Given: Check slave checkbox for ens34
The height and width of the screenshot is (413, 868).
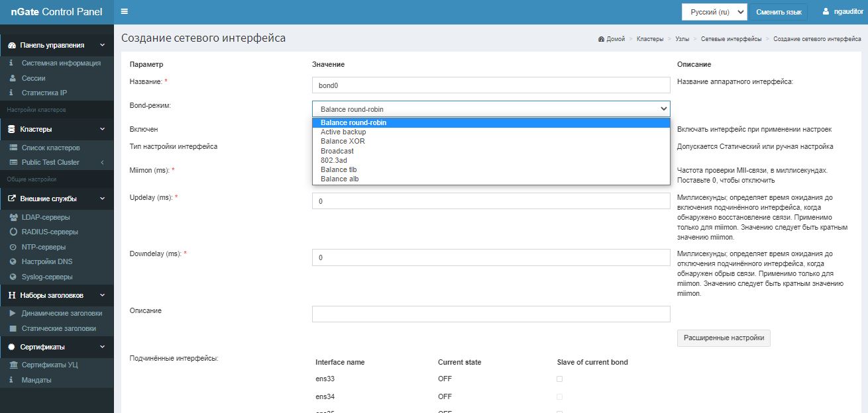Looking at the screenshot, I should coord(559,396).
